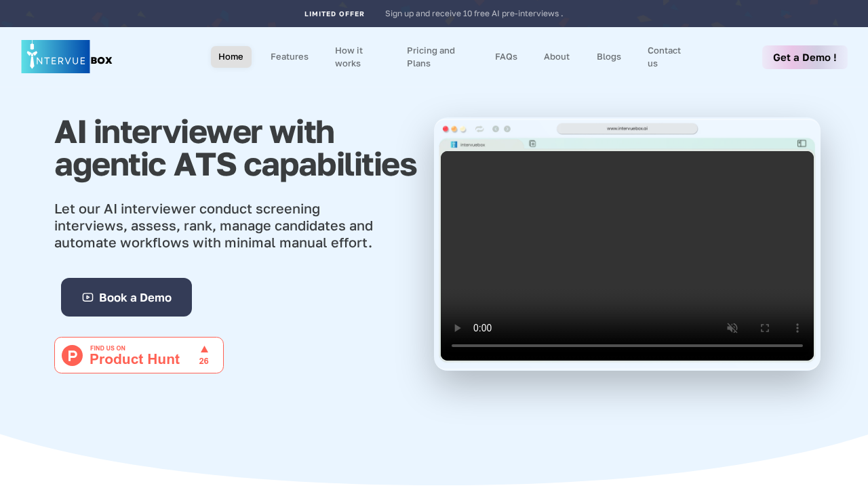Select the split-view icon in the mockup browser
Viewport: 868px width, 488px height.
tap(801, 144)
